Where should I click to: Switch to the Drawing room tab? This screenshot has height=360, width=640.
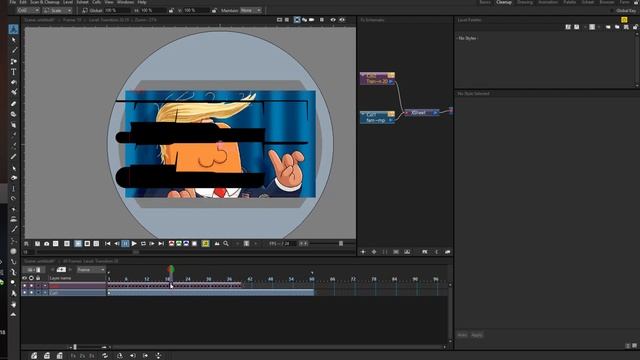click(525, 2)
